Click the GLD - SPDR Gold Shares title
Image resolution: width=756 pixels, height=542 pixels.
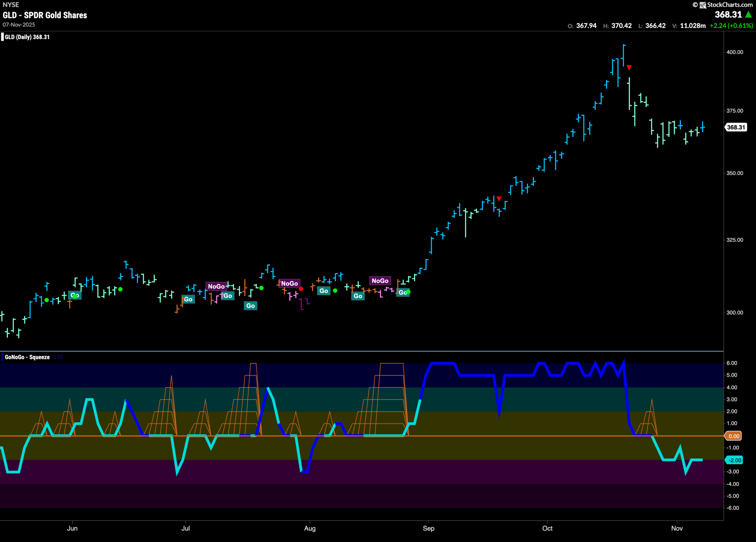(x=45, y=15)
